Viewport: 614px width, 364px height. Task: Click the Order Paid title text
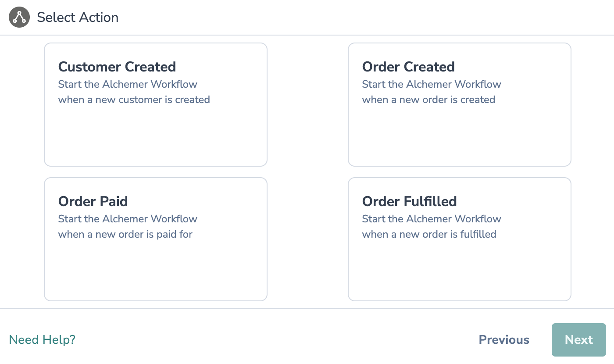point(93,201)
